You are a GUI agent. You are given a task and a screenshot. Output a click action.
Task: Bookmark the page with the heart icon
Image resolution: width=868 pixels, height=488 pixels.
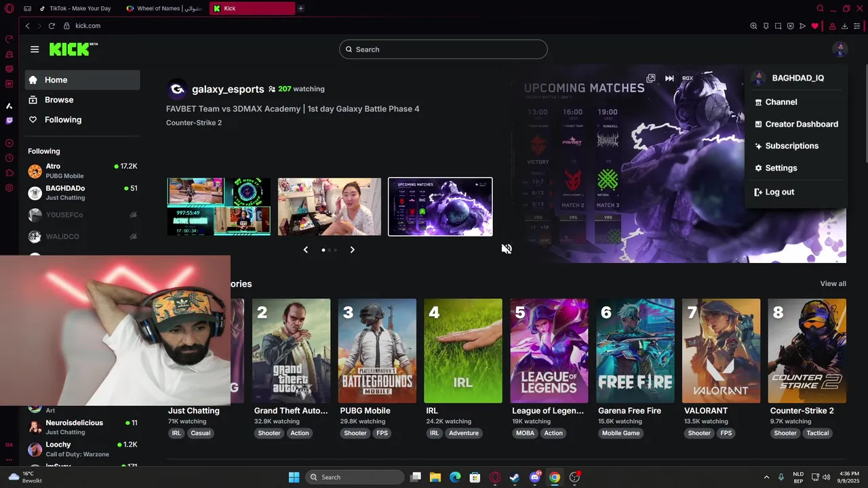[814, 26]
